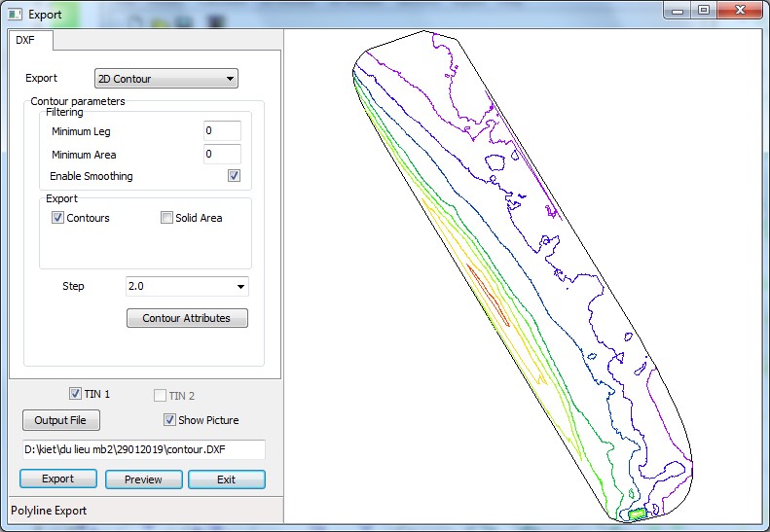Uncheck the Contours checkbox
Image resolution: width=770 pixels, height=532 pixels.
tap(57, 218)
